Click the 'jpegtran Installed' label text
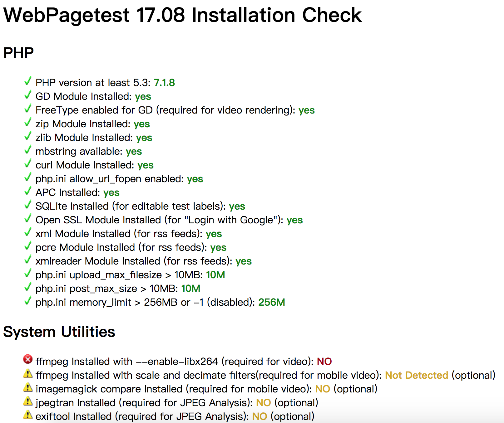Image resolution: width=504 pixels, height=423 pixels. 76,403
